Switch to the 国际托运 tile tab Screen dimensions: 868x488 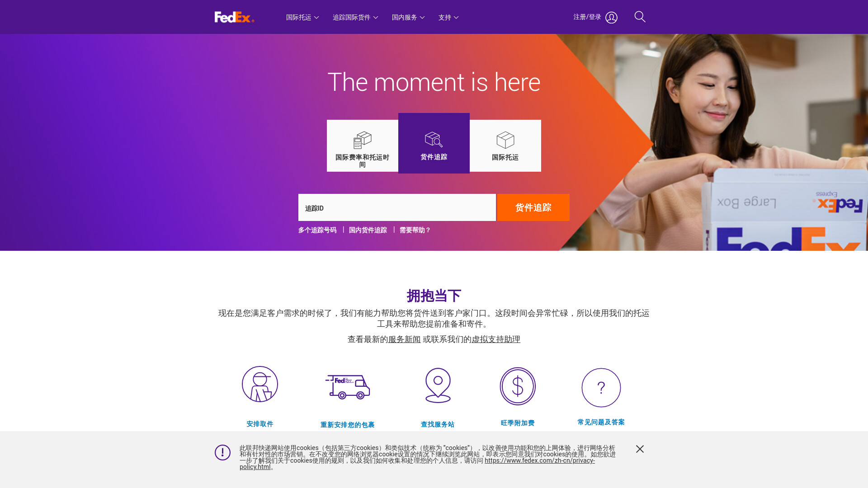coord(505,145)
